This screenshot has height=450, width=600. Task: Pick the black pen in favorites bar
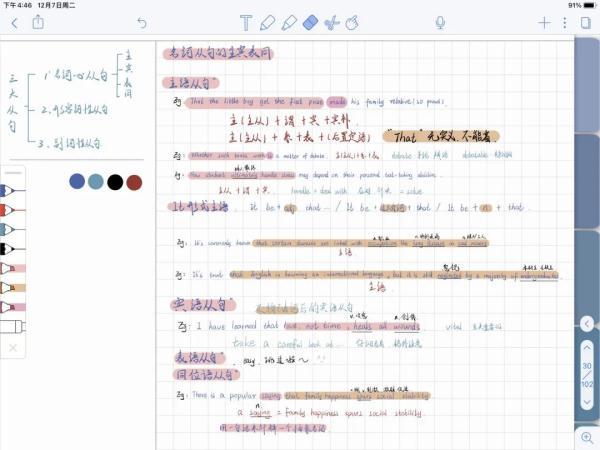click(x=12, y=249)
